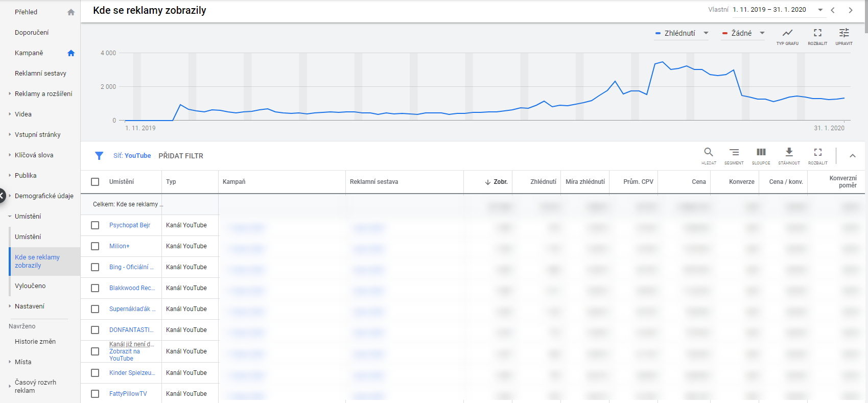
Task: Click the page vertical scrollbar
Action: point(866,16)
